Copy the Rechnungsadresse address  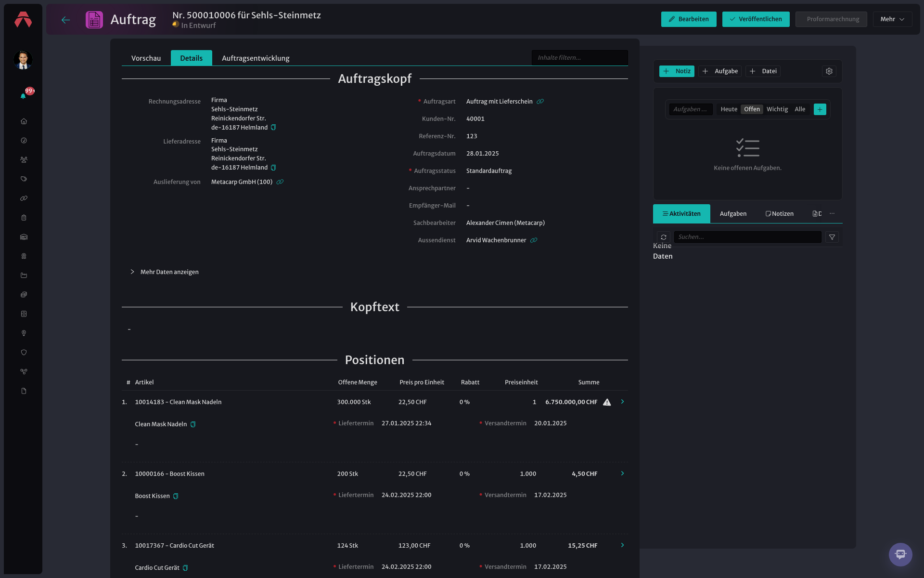(273, 128)
